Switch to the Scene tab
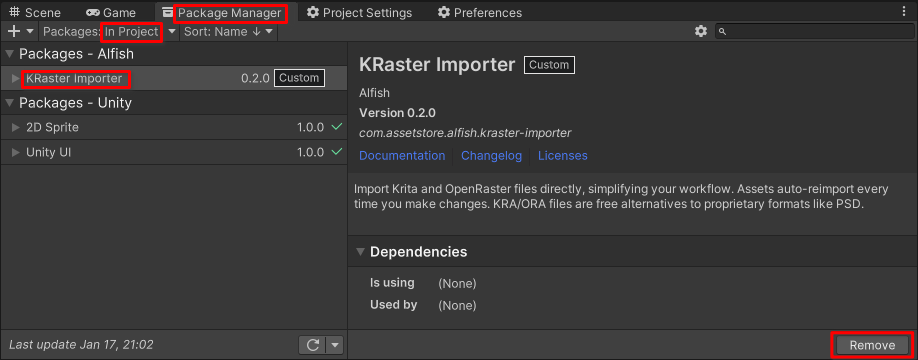Screen dimensions: 918x360 35,12
